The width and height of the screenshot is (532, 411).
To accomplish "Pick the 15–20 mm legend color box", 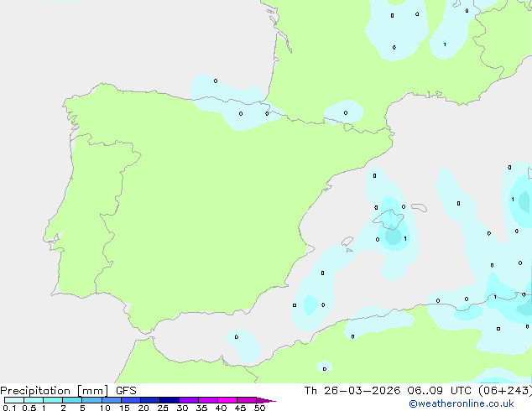I will (131, 400).
